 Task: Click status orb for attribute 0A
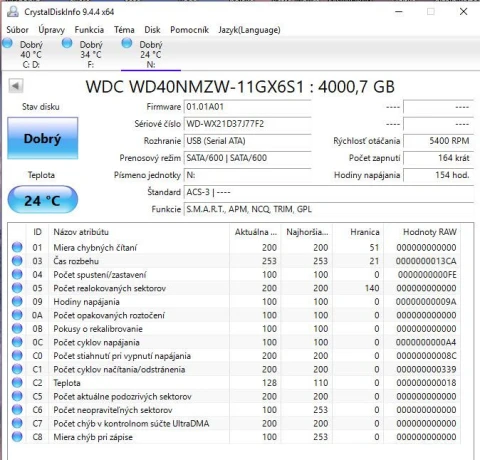pos(17,315)
